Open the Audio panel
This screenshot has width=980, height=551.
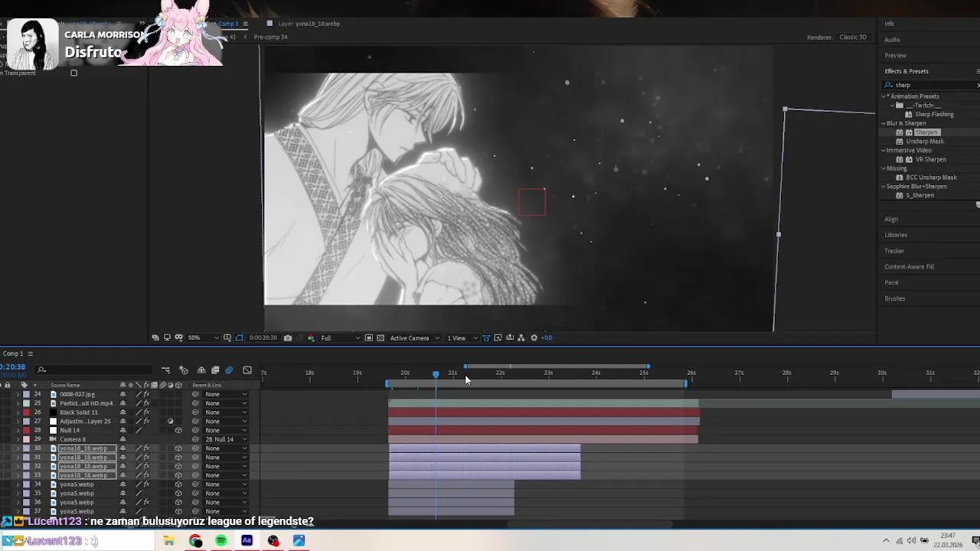coord(892,40)
